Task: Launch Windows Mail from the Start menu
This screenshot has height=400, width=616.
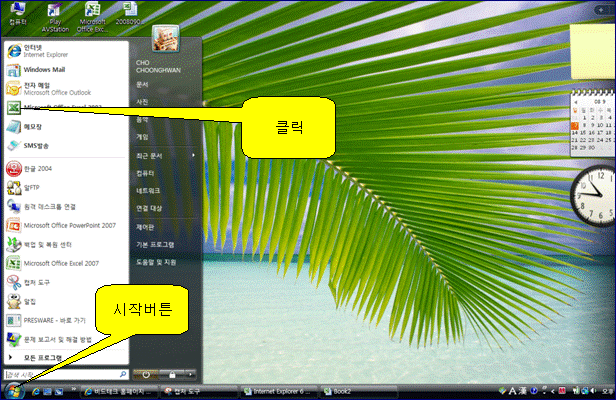Action: (x=66, y=70)
